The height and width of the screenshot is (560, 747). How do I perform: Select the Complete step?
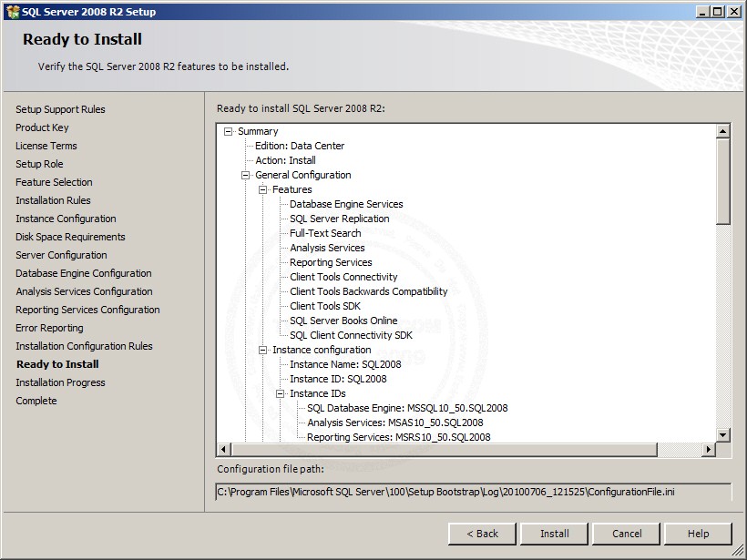coord(36,401)
